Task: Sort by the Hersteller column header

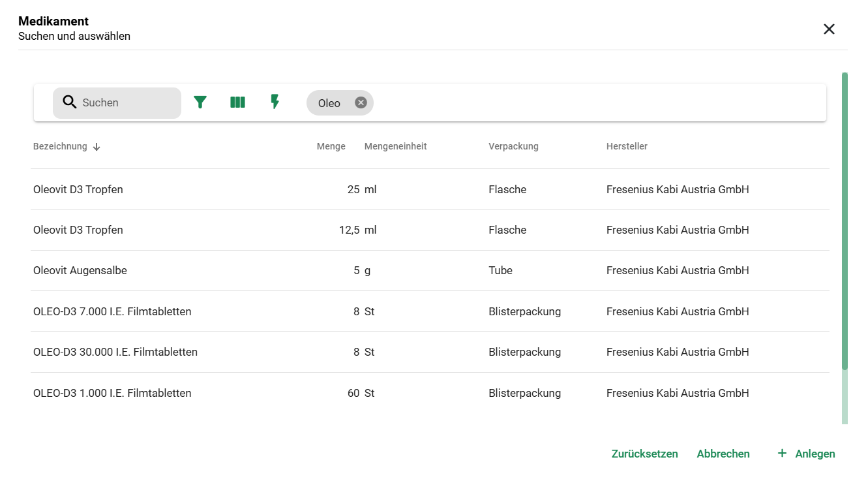Action: point(626,146)
